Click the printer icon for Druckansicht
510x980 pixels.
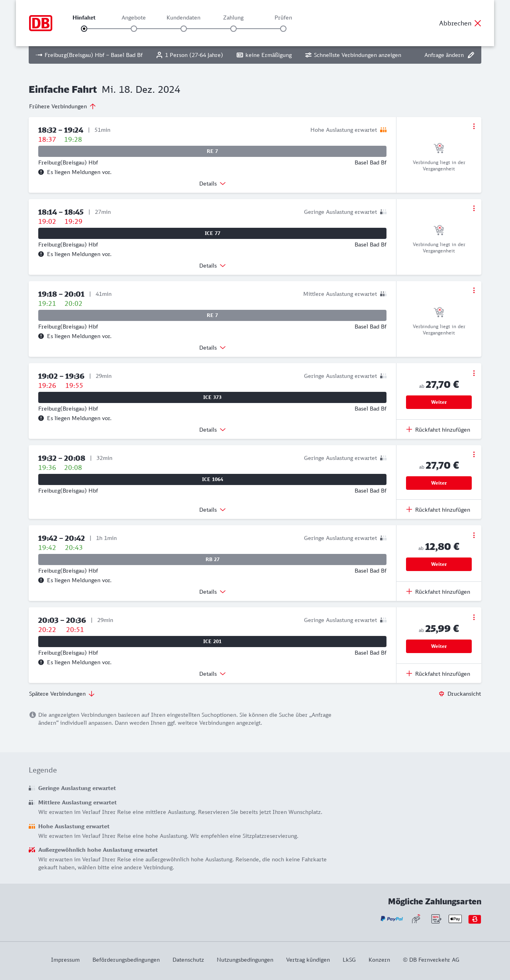[441, 694]
